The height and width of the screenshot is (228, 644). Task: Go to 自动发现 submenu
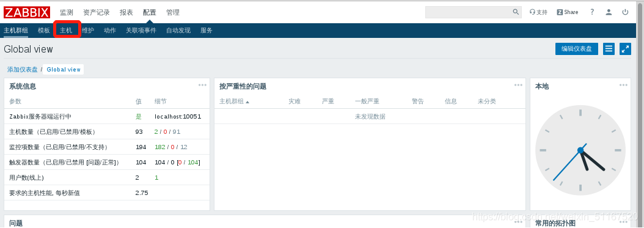point(178,31)
